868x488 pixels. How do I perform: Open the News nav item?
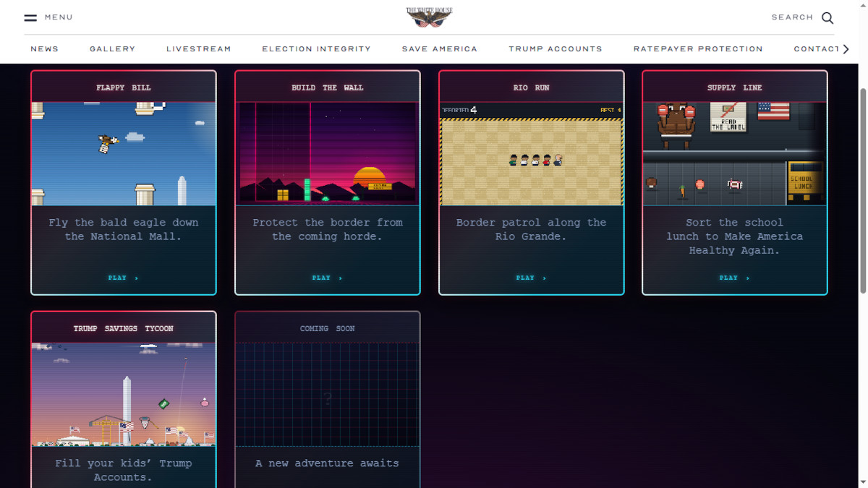45,49
